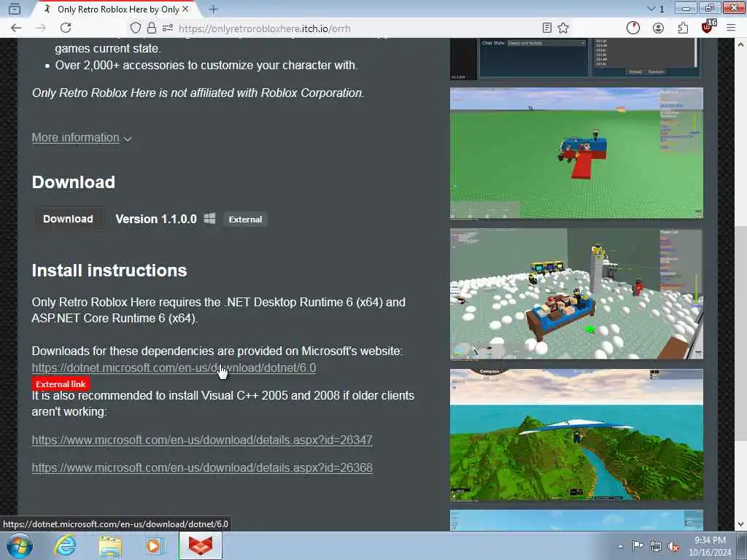Open Firefox View icon left of tabs
This screenshot has width=747, height=560.
click(15, 9)
